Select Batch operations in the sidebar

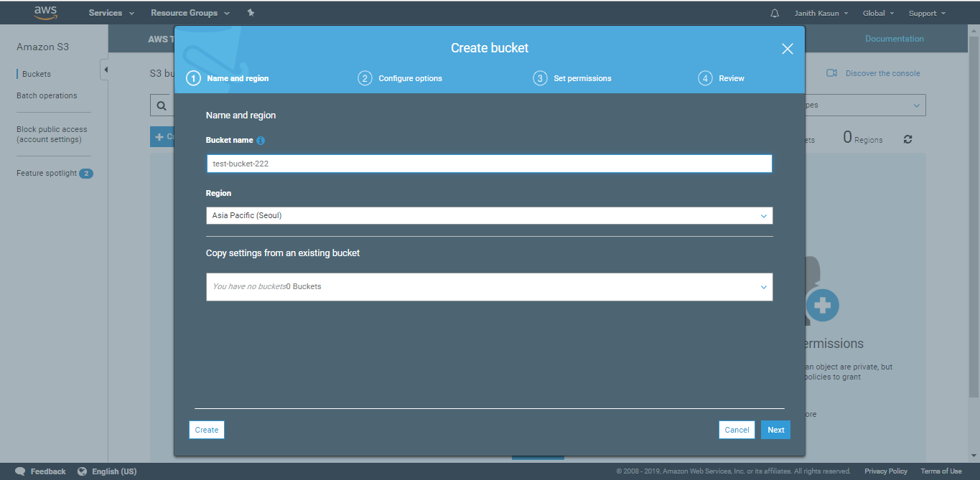47,95
